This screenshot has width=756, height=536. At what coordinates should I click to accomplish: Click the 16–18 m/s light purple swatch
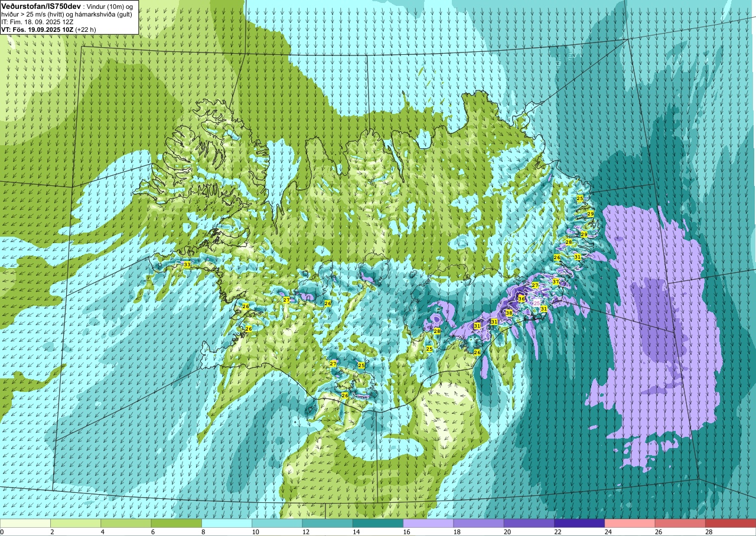(x=428, y=523)
